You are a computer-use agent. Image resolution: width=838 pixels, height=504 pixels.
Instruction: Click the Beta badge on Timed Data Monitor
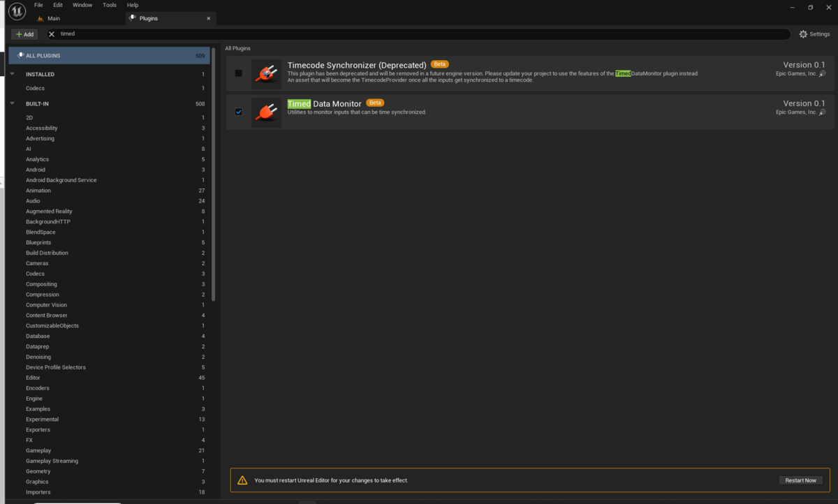click(376, 103)
